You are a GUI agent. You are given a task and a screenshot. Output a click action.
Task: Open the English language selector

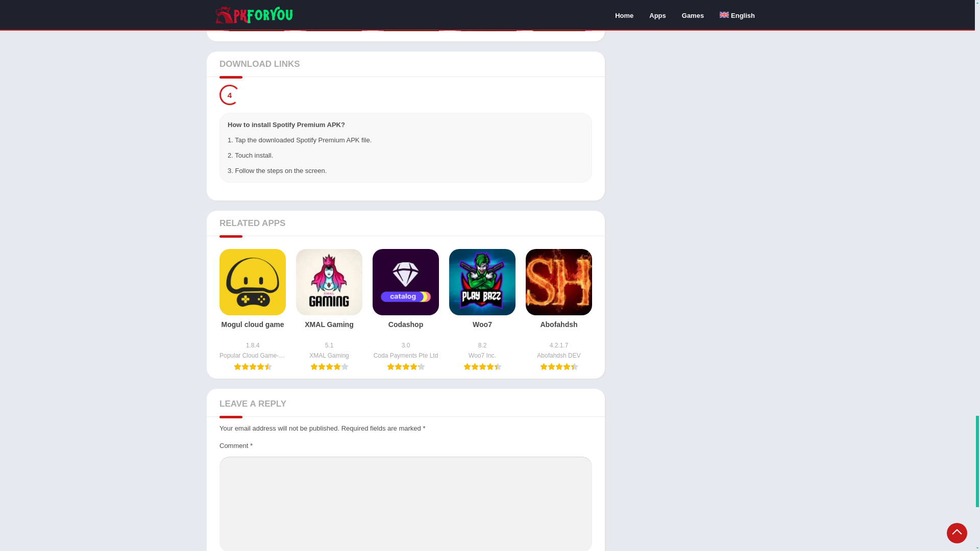pos(737,15)
